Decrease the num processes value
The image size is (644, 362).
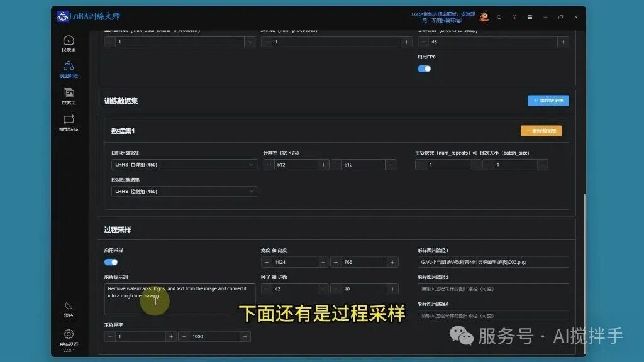click(266, 42)
